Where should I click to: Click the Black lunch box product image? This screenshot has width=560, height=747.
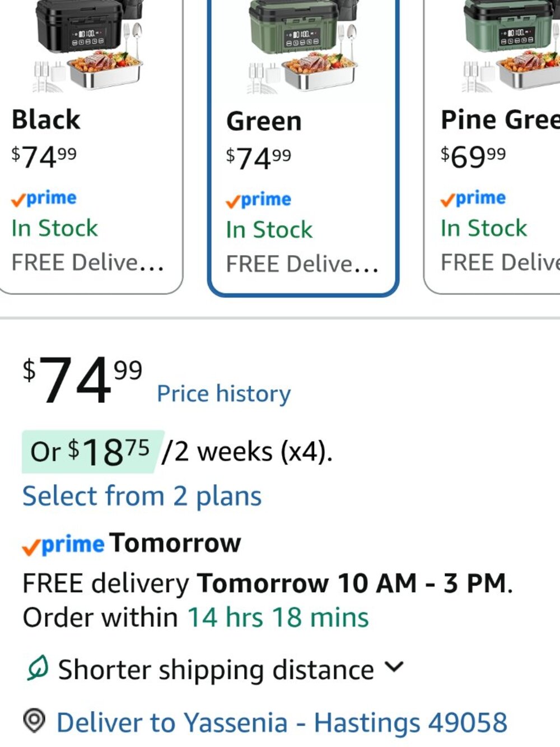pyautogui.click(x=90, y=46)
